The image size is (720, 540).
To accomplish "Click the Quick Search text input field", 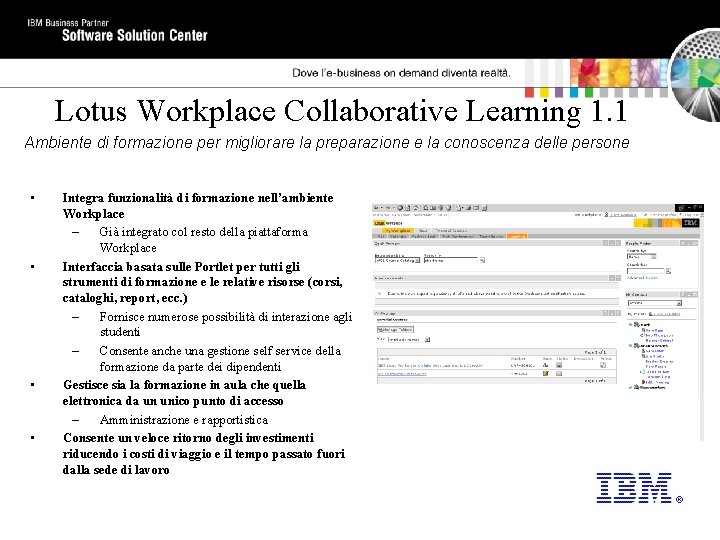I will (450, 260).
